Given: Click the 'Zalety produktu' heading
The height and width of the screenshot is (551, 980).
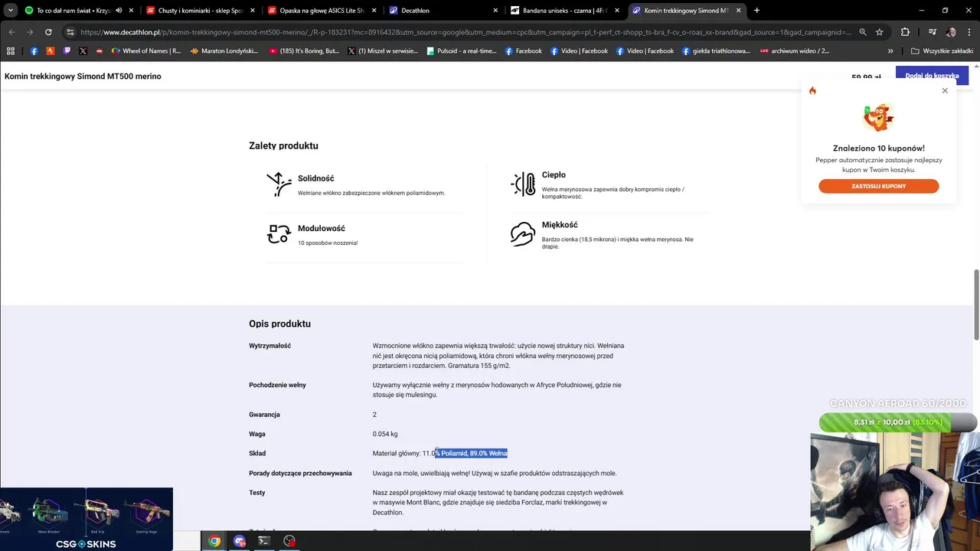Looking at the screenshot, I should pyautogui.click(x=283, y=145).
